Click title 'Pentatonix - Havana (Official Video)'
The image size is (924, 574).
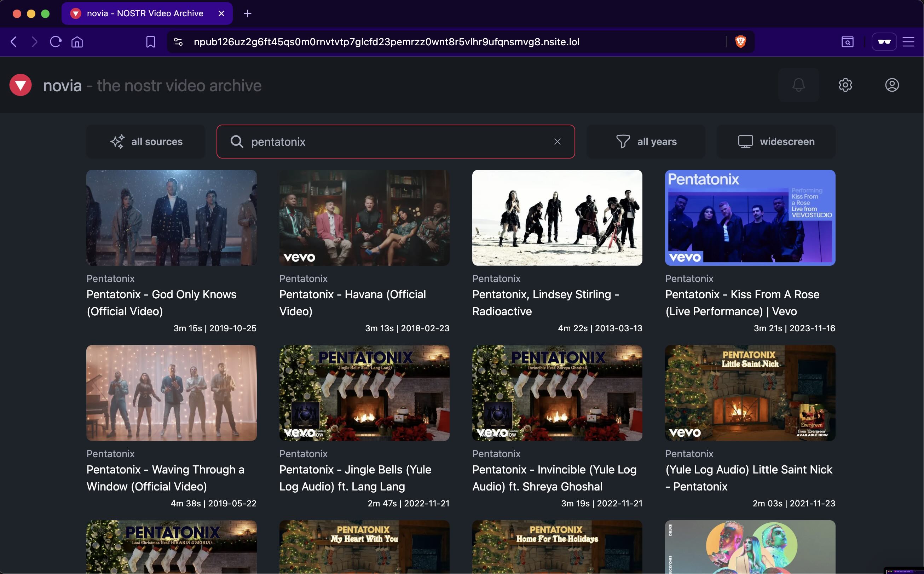(x=353, y=303)
